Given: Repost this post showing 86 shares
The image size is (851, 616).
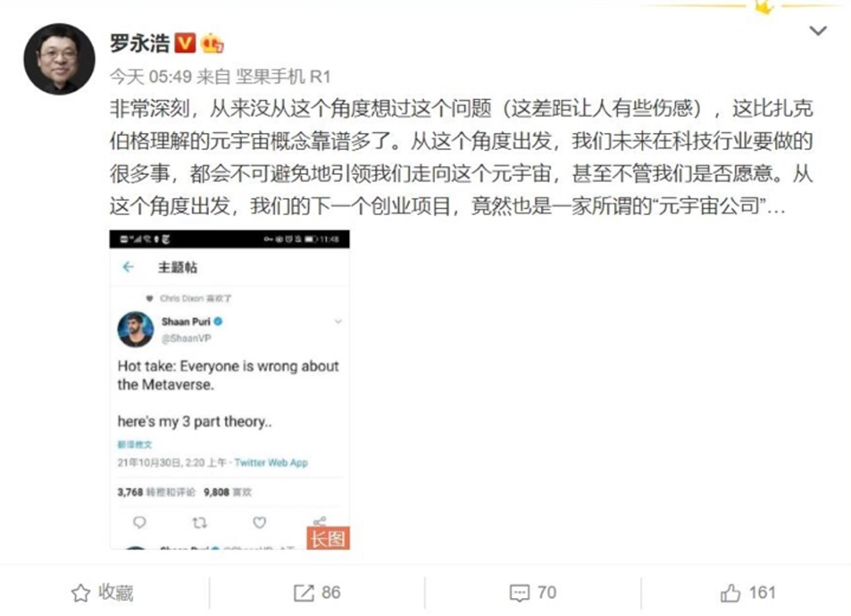Looking at the screenshot, I should pos(317,592).
